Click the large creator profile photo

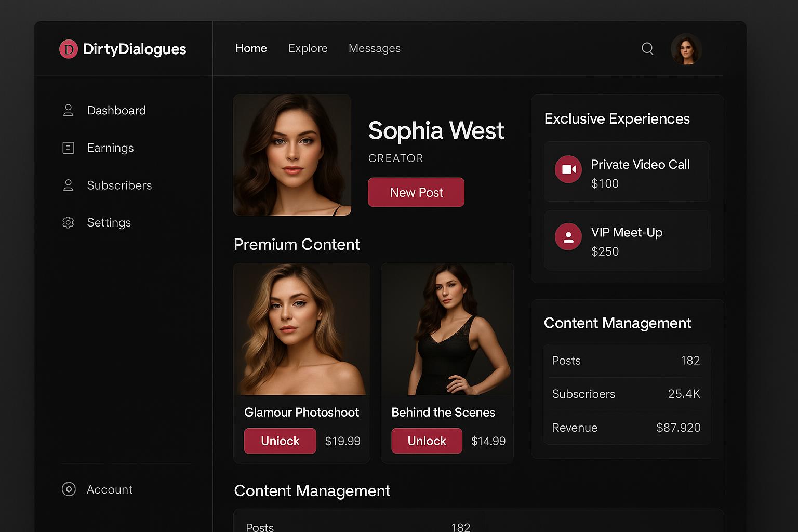point(292,155)
